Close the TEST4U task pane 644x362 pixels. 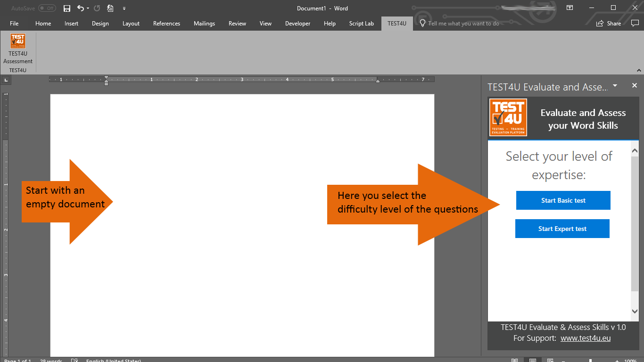pyautogui.click(x=635, y=85)
